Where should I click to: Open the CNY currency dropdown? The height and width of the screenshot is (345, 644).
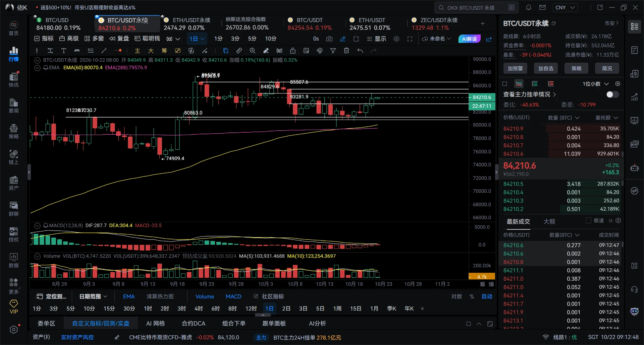pos(566,7)
